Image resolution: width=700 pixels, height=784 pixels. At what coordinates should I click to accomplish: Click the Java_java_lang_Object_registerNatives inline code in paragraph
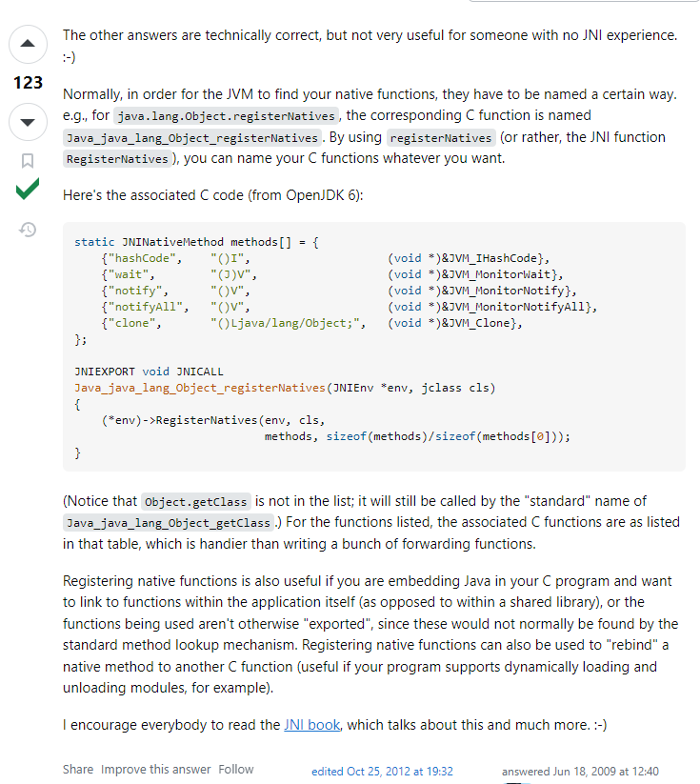(x=193, y=138)
